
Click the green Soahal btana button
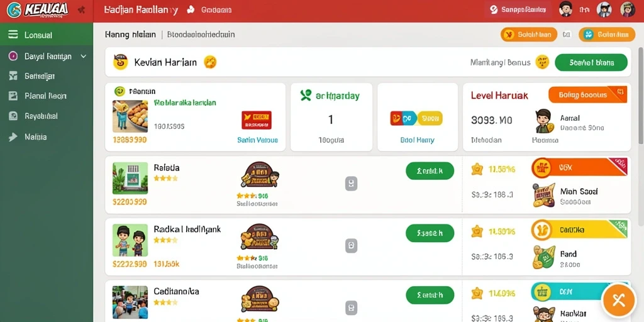[591, 62]
